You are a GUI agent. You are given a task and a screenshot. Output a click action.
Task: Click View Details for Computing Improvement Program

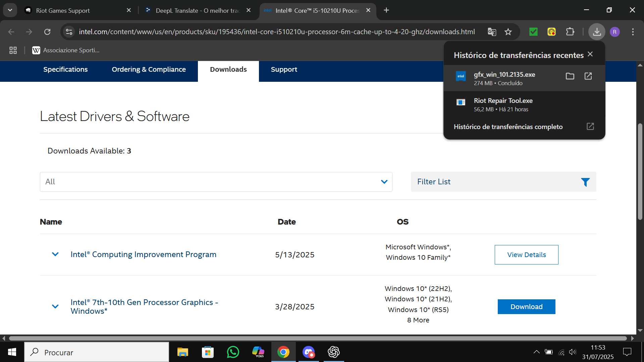coord(527,255)
